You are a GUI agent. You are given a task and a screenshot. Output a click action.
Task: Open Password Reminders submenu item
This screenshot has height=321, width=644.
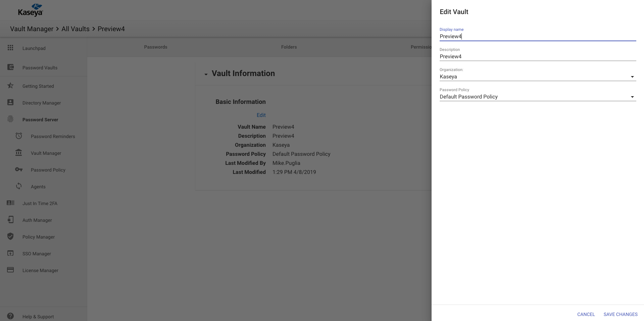[x=53, y=136]
